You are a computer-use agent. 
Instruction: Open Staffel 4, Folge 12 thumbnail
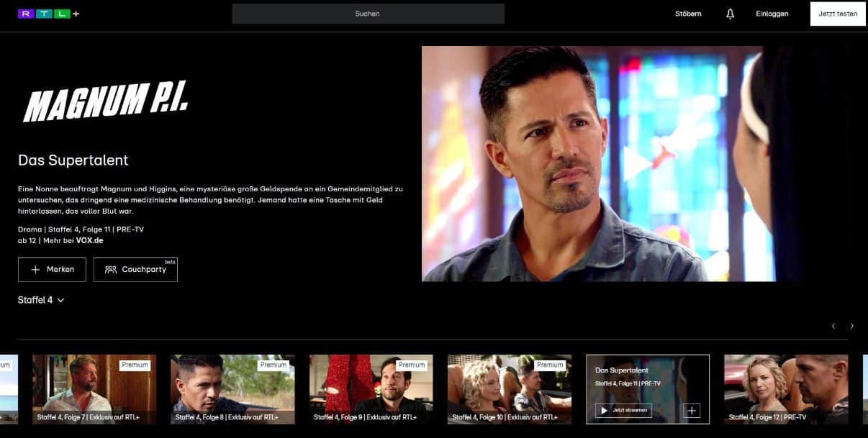coord(786,389)
